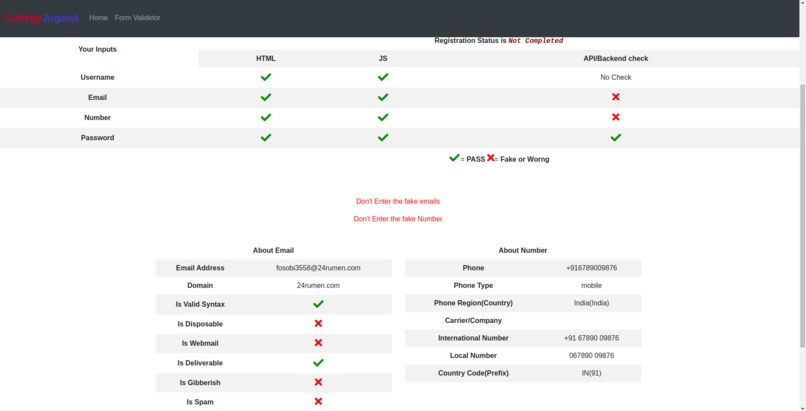
Task: Click the About Email heading
Action: (x=273, y=251)
